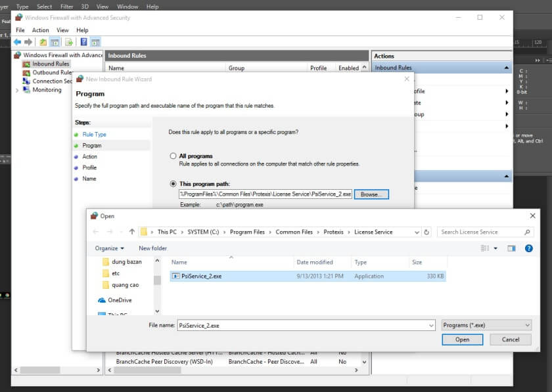Refresh the License Service folder view

(x=427, y=232)
